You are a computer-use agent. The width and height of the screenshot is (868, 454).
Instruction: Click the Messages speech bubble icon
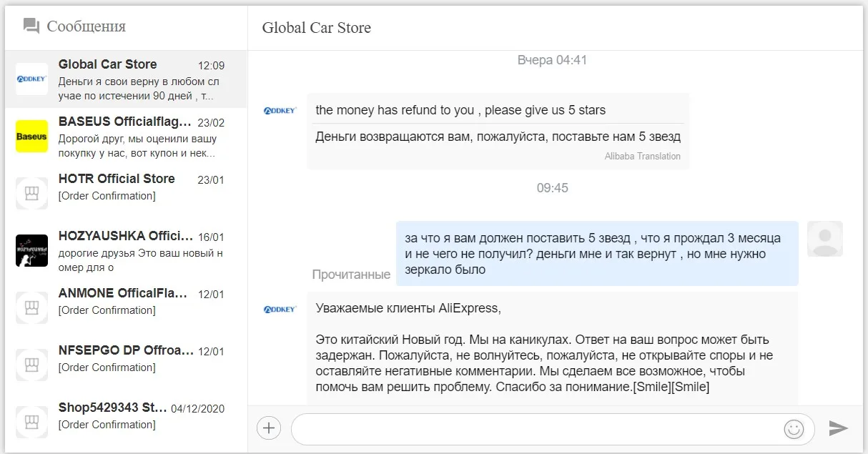(31, 26)
